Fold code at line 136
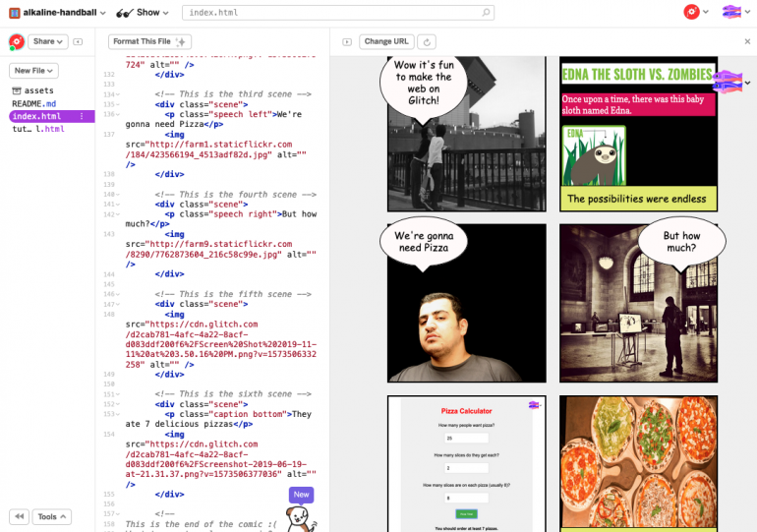Screen dimensions: 757x532 [x=118, y=114]
